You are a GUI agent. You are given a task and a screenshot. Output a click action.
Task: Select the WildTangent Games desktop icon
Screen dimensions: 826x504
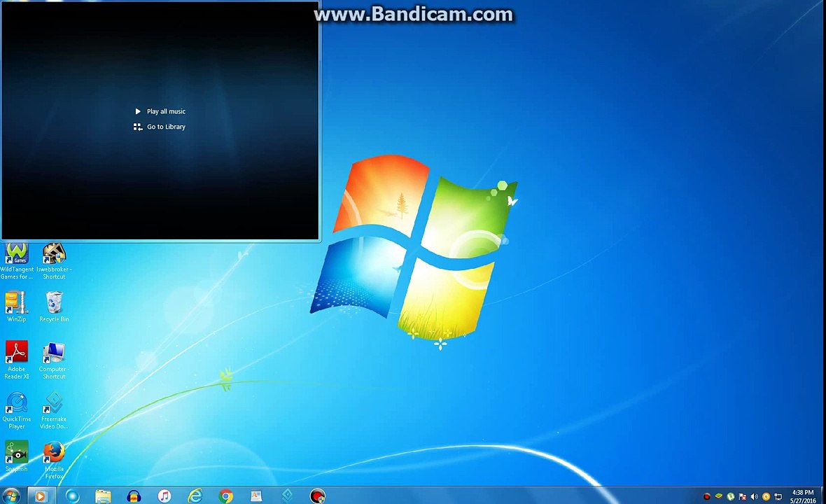pyautogui.click(x=16, y=261)
